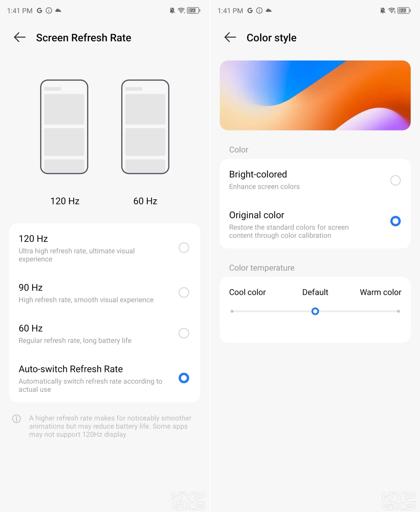Go back from Screen Refresh Rate page
This screenshot has height=512, width=420.
pyautogui.click(x=20, y=37)
